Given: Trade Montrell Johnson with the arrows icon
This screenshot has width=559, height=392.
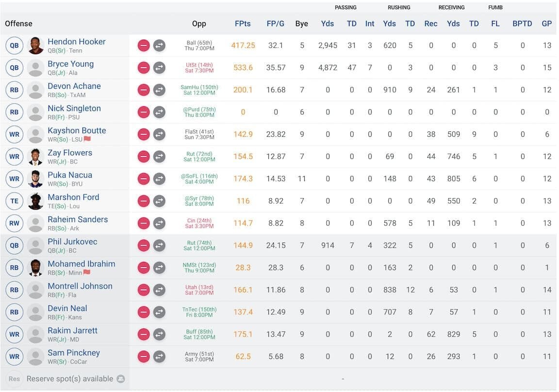Looking at the screenshot, I should [159, 290].
